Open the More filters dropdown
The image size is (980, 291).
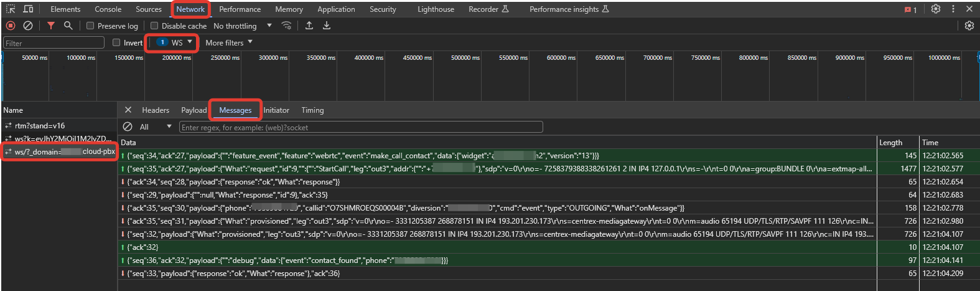click(229, 42)
